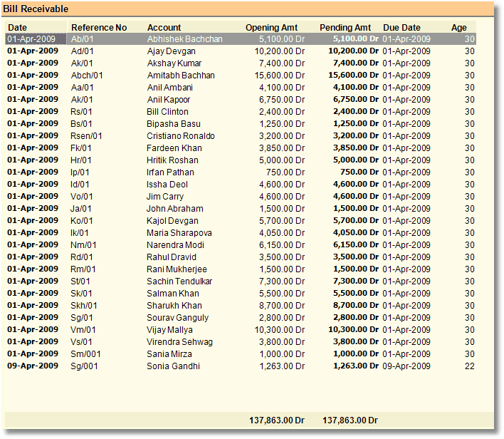Click the Bill Receivable title bar
The height and width of the screenshot is (439, 504).
248,9
